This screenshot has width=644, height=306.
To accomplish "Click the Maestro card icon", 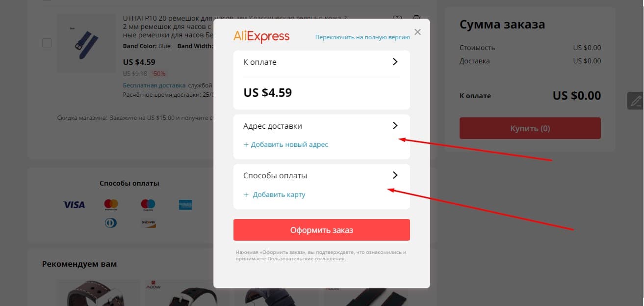I will tap(148, 205).
